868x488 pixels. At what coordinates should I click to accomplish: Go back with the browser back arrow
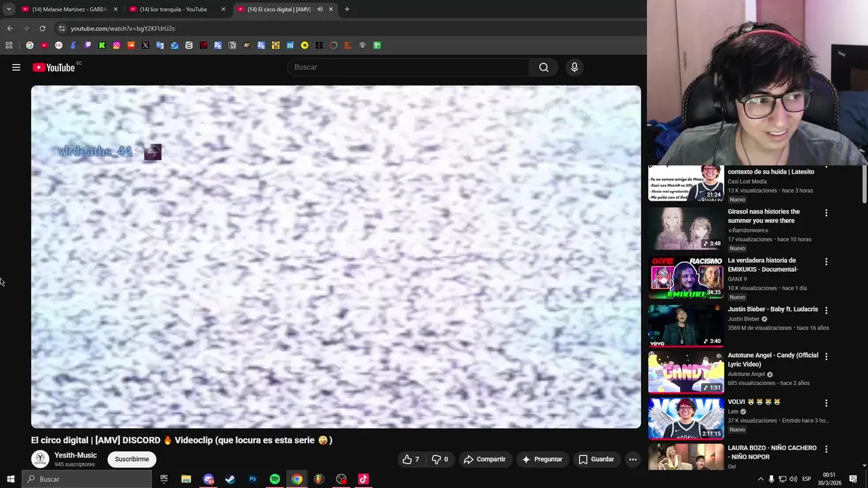pyautogui.click(x=9, y=28)
